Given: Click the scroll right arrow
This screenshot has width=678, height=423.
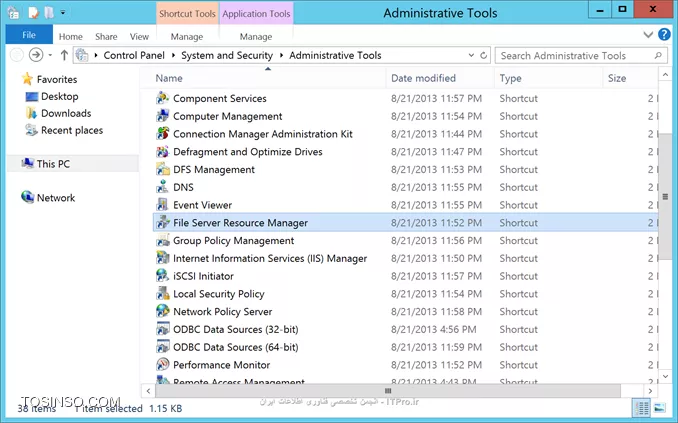Looking at the screenshot, I should click(650, 391).
